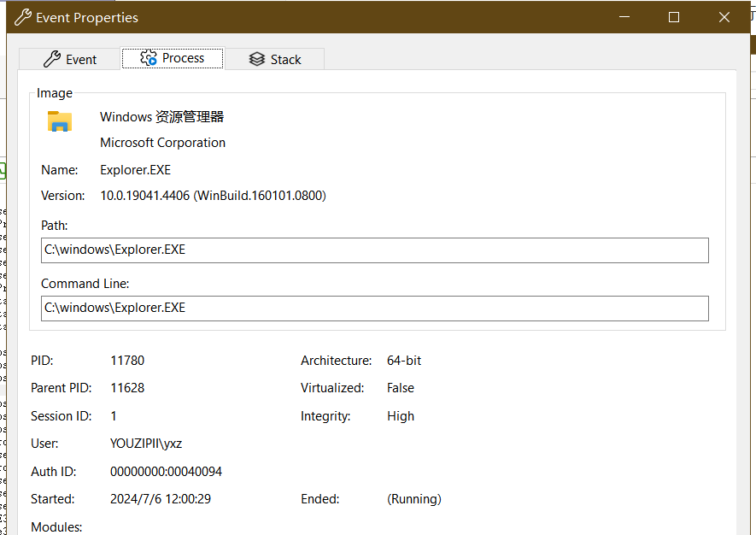
Task: Open the Stack tab
Action: 275,59
